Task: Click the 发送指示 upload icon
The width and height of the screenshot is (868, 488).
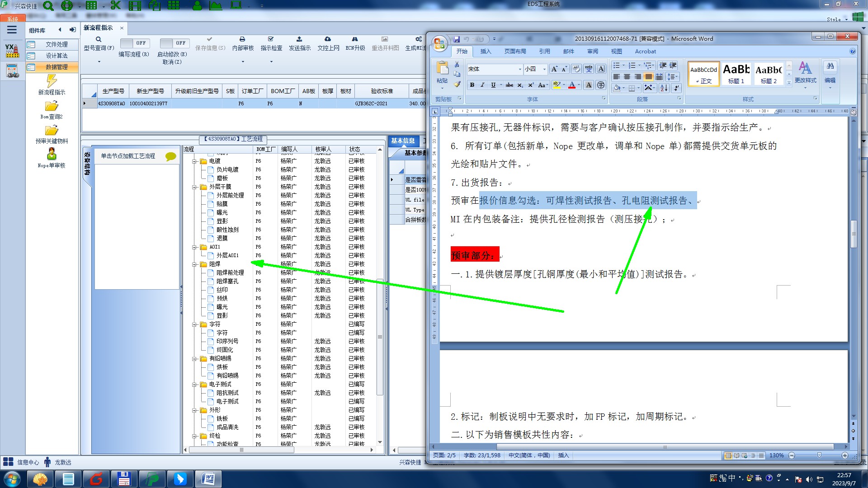Action: (x=299, y=39)
